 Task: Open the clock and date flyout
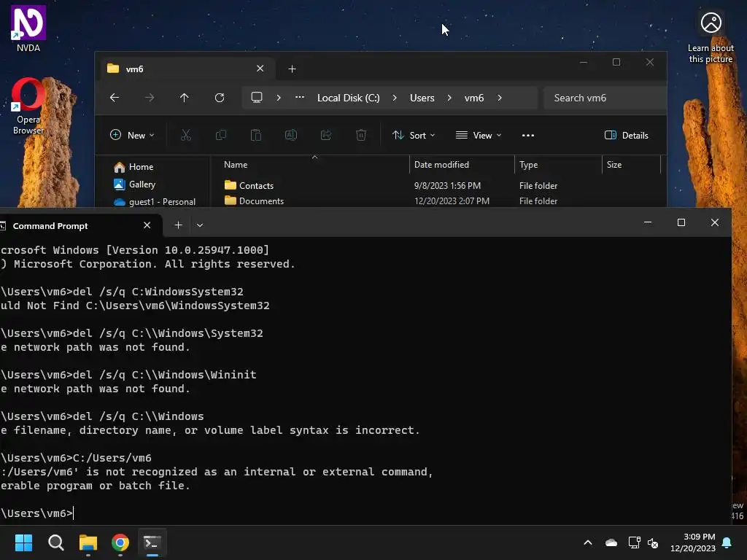[693, 542]
